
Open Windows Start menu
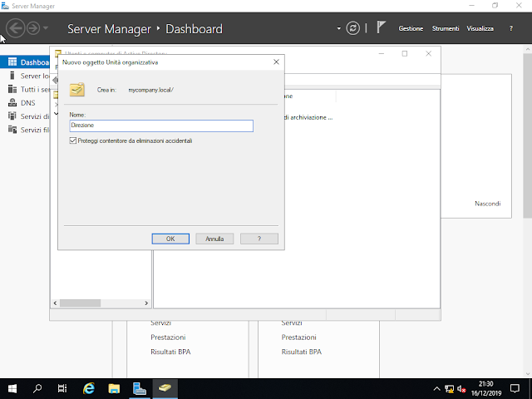pos(12,388)
